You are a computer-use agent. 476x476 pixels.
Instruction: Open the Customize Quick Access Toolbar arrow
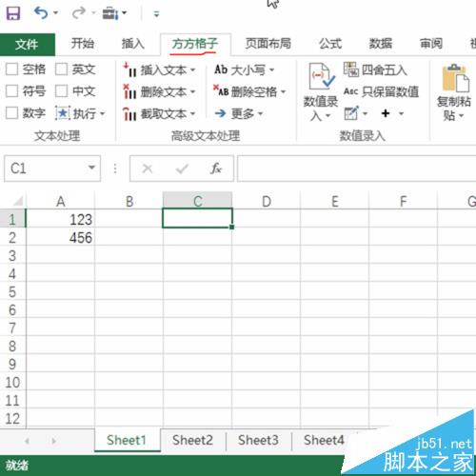[156, 13]
